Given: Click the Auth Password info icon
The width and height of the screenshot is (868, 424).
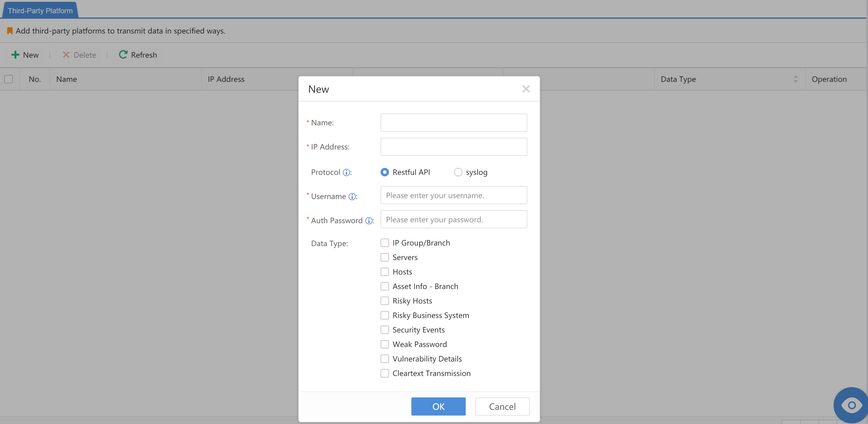Looking at the screenshot, I should point(369,221).
